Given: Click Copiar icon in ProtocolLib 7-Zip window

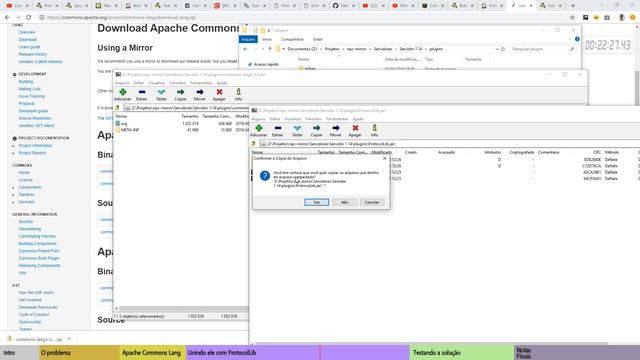Looking at the screenshot, I should click(316, 128).
